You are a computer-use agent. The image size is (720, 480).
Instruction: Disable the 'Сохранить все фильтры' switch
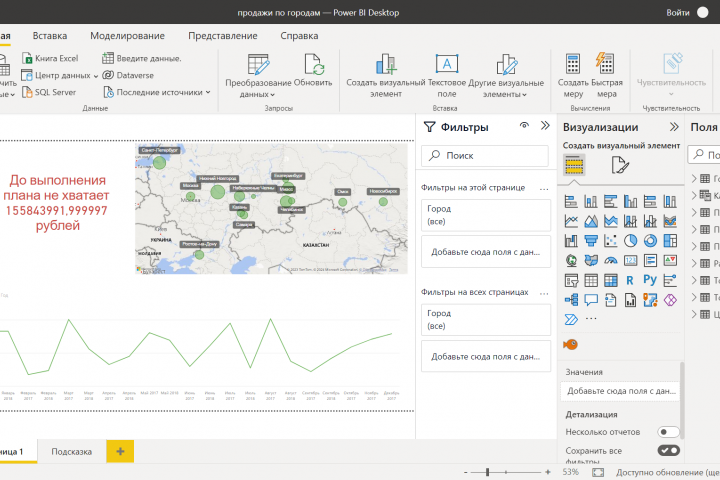[x=668, y=451]
